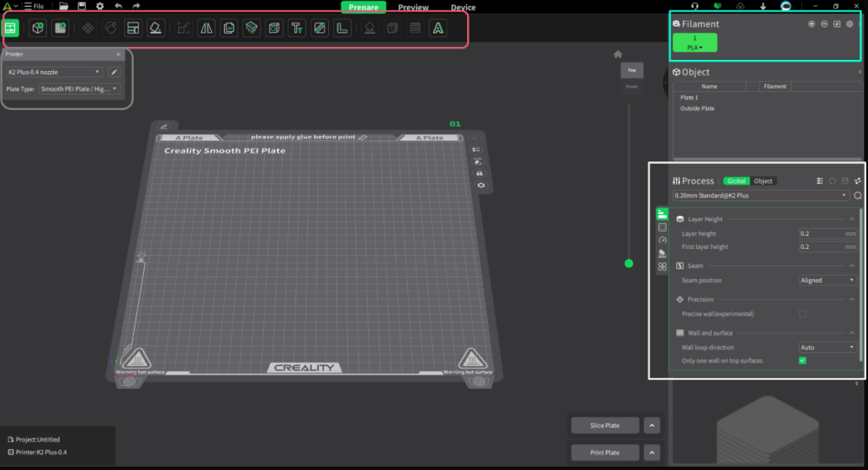This screenshot has width=868, height=470.
Task: Select the Measure ruler tool
Action: (342, 29)
